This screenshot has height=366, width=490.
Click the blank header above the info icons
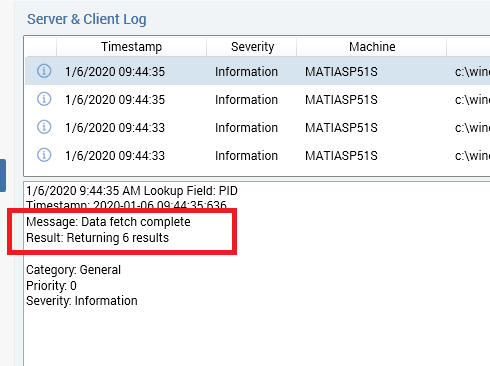pos(41,47)
